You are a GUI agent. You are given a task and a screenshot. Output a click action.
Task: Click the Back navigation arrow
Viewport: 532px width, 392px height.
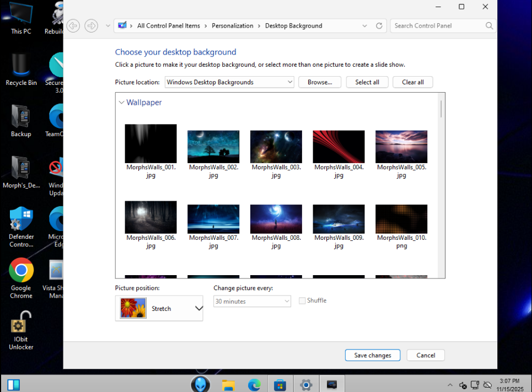coord(73,26)
